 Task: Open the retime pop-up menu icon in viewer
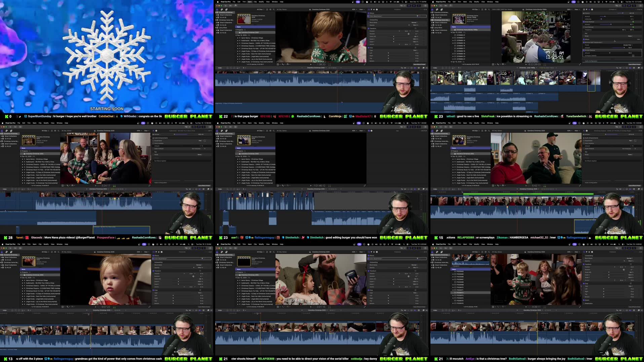pos(288,64)
